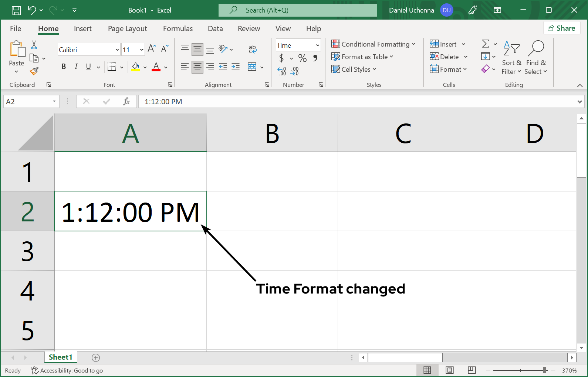Click the AutoSum sigma icon
The image size is (588, 377).
pos(486,44)
